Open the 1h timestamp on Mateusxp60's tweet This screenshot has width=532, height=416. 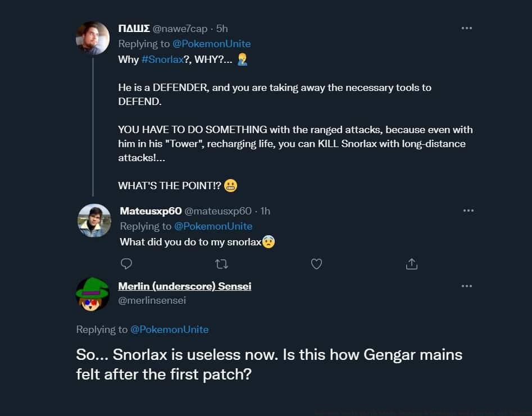coord(265,211)
